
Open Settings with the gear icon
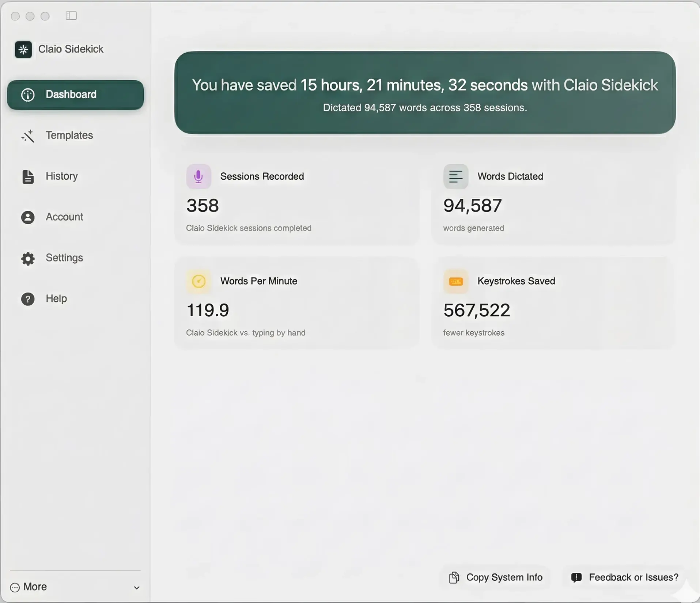pyautogui.click(x=28, y=259)
